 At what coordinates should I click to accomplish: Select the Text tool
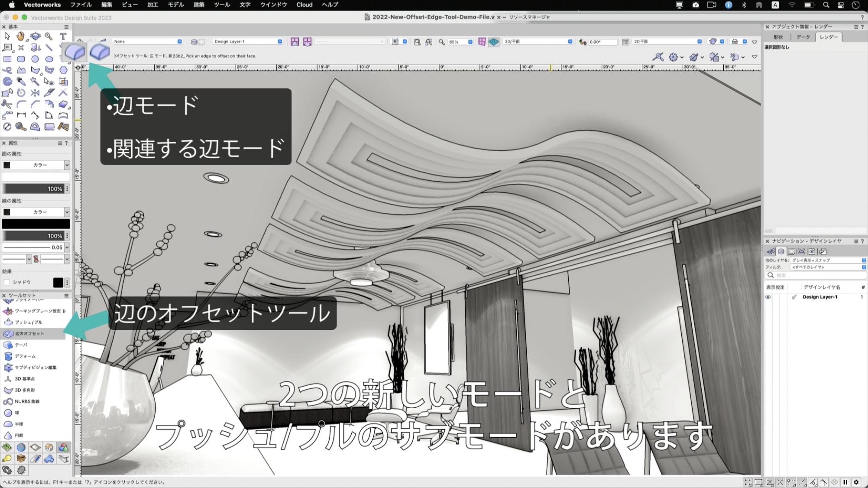click(x=63, y=36)
